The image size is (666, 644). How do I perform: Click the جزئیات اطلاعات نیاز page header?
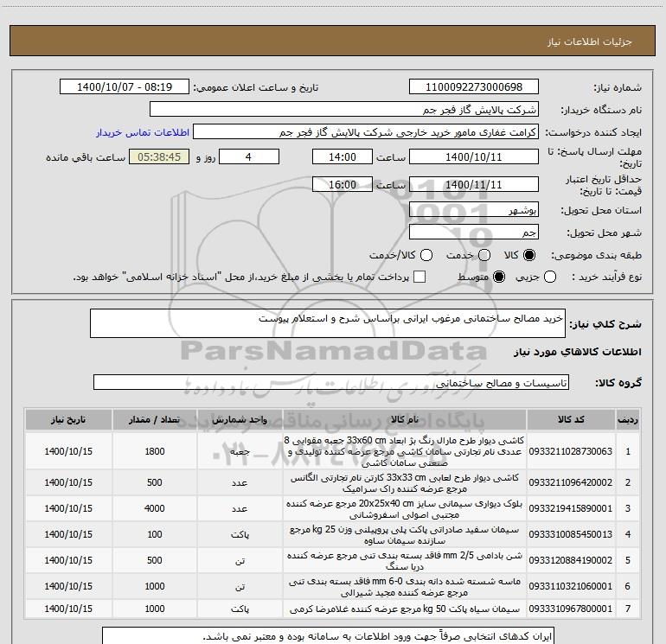[589, 41]
